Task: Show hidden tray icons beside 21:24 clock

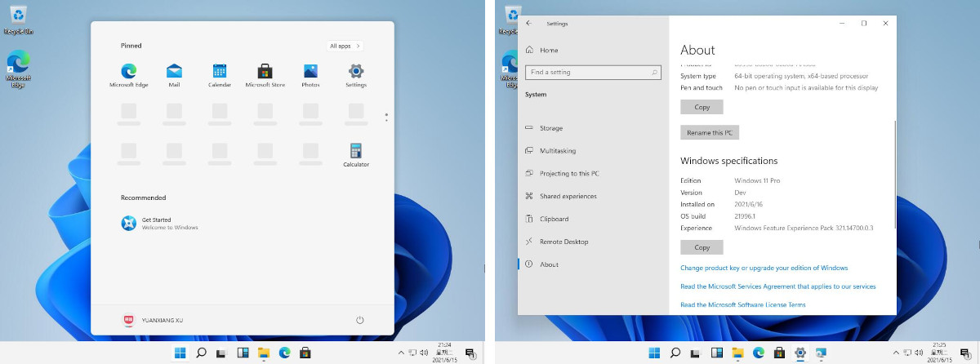Action: tap(401, 353)
